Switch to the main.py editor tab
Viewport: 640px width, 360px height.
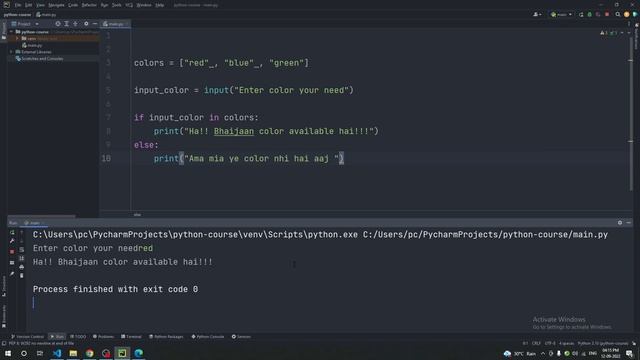[x=116, y=24]
